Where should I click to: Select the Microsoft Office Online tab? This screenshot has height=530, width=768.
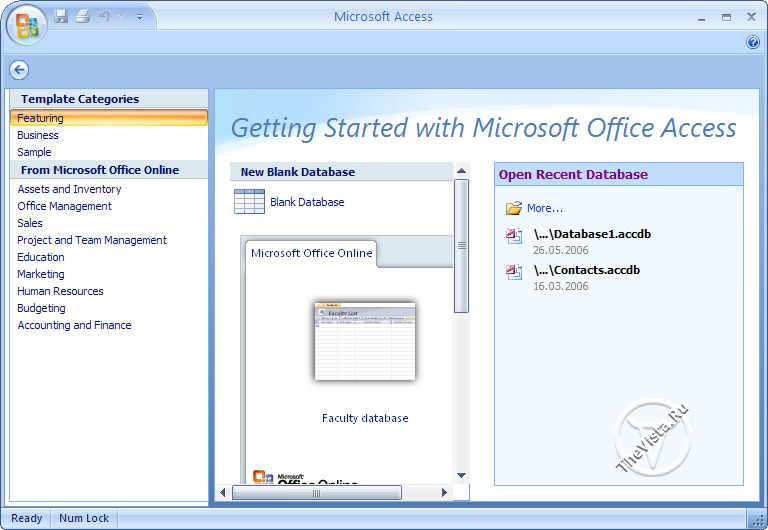point(312,253)
